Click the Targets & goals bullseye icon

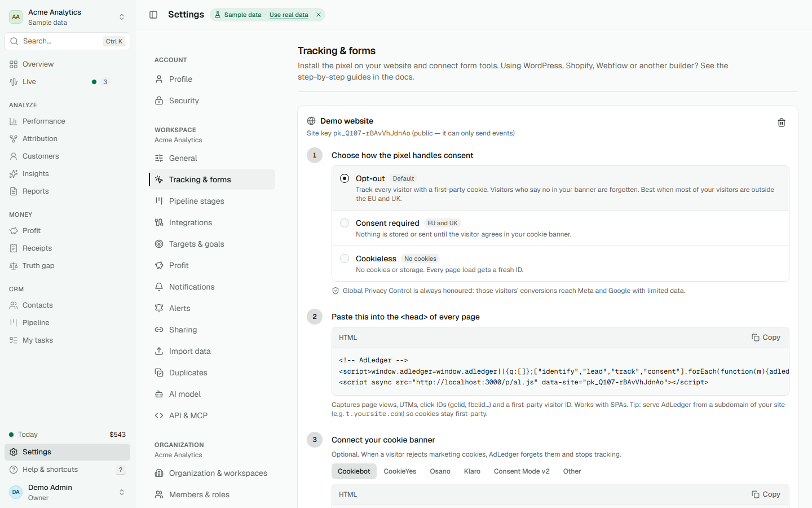click(x=159, y=244)
